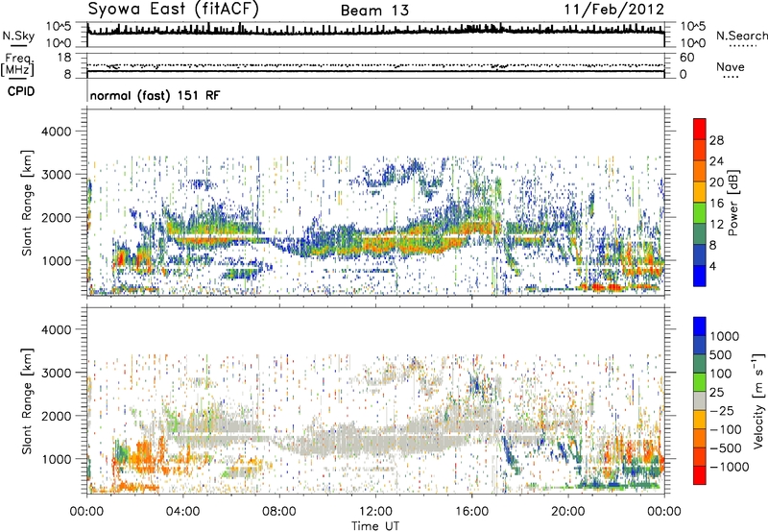Click the '3000' tick on velocity panel

point(56,373)
